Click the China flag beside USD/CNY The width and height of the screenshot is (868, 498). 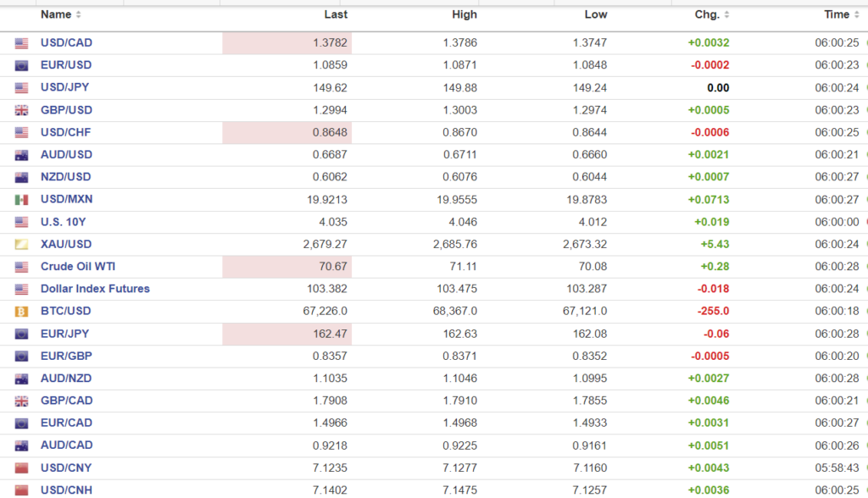click(22, 468)
